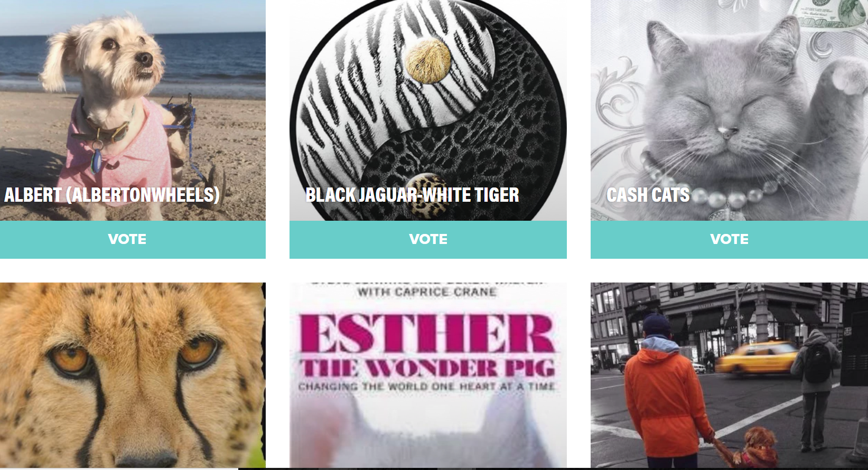Click the ALBERT (ALBERTONWHEELS) title text
This screenshot has height=470, width=868.
click(112, 195)
